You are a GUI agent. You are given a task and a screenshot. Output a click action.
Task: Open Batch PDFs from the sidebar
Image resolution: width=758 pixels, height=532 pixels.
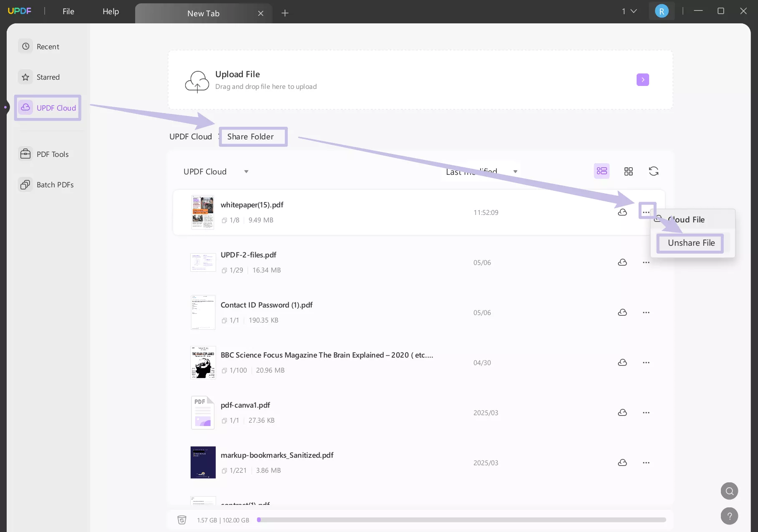[46, 184]
